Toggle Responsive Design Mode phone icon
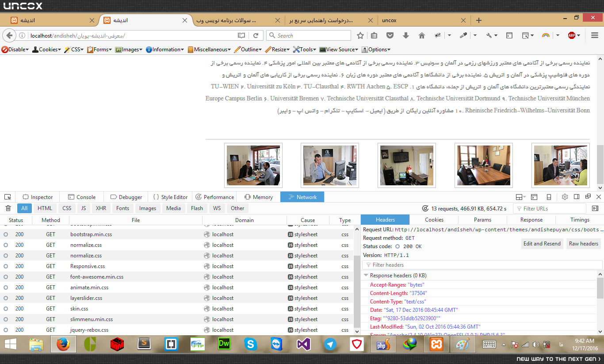Image resolution: width=604 pixels, height=364 pixels. pyautogui.click(x=549, y=197)
